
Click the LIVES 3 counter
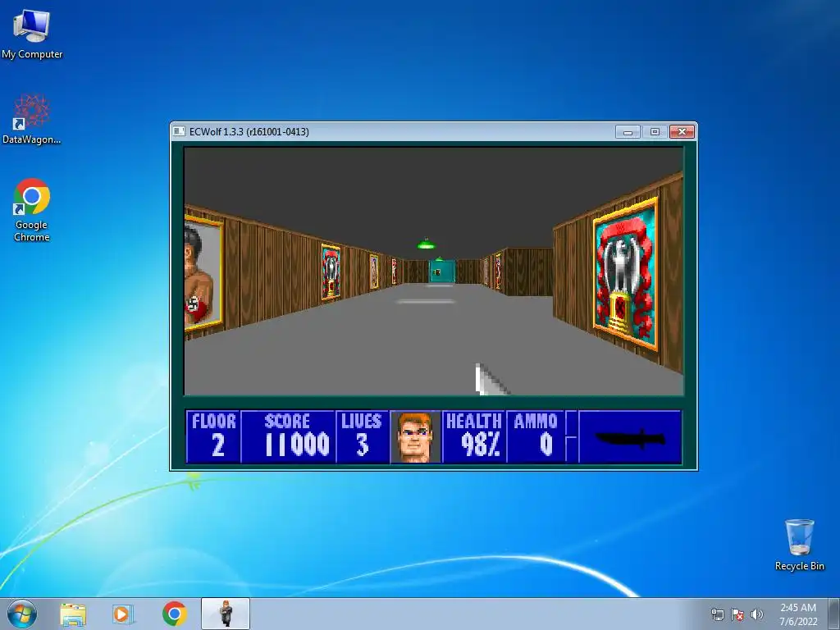click(x=363, y=436)
